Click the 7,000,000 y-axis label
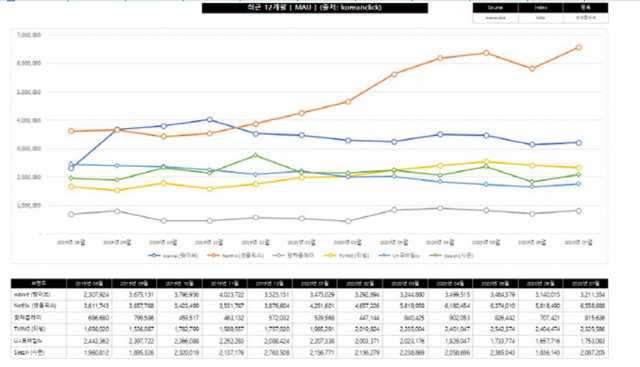This screenshot has width=640, height=367. [29, 35]
